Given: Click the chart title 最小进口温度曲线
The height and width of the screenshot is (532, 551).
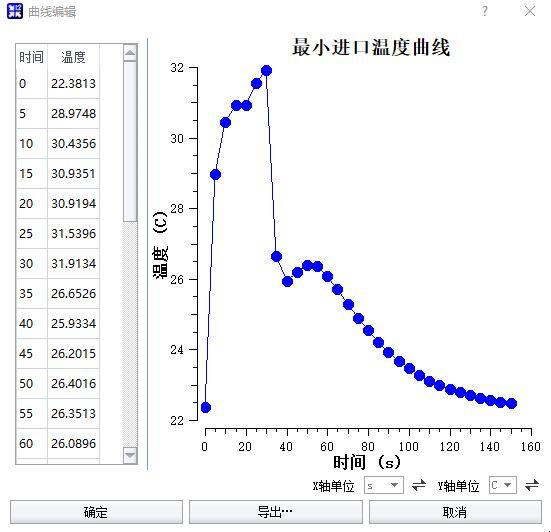Looking at the screenshot, I should (x=371, y=47).
